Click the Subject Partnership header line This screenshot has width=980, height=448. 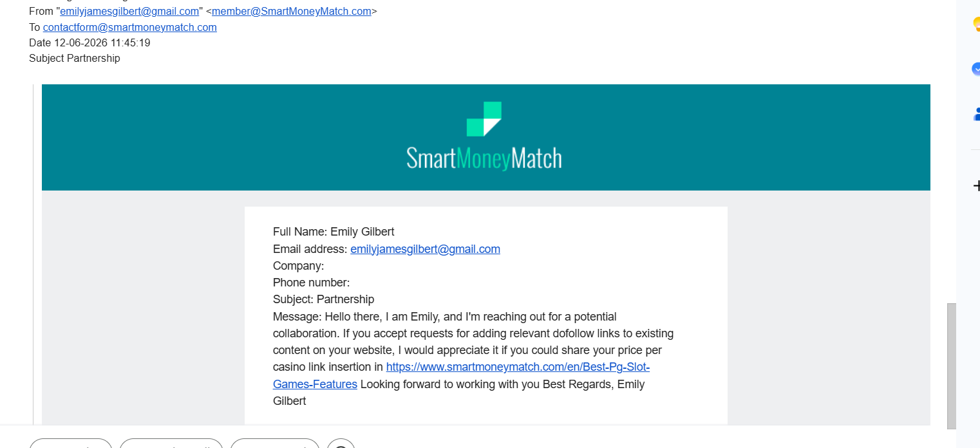coord(75,58)
